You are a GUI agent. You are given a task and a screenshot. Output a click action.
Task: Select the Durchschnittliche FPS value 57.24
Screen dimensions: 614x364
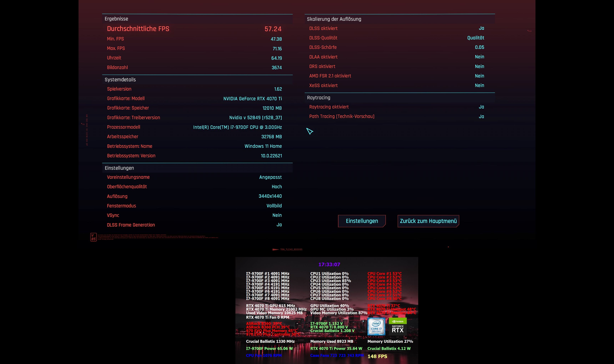(x=273, y=29)
